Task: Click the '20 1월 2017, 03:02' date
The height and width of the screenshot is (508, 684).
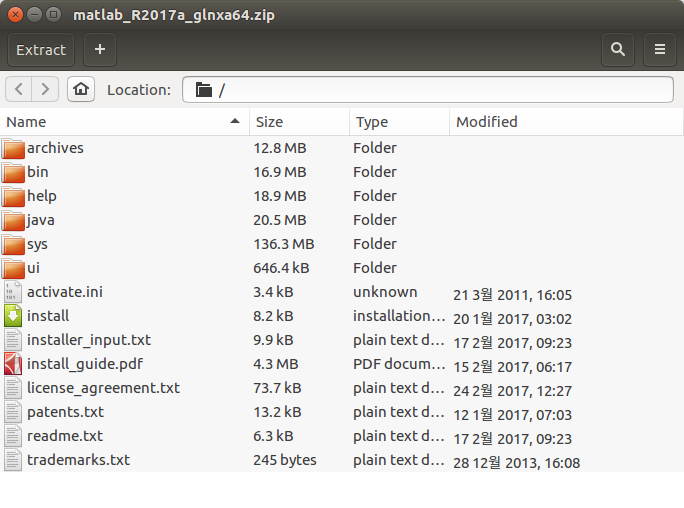Action: click(513, 319)
